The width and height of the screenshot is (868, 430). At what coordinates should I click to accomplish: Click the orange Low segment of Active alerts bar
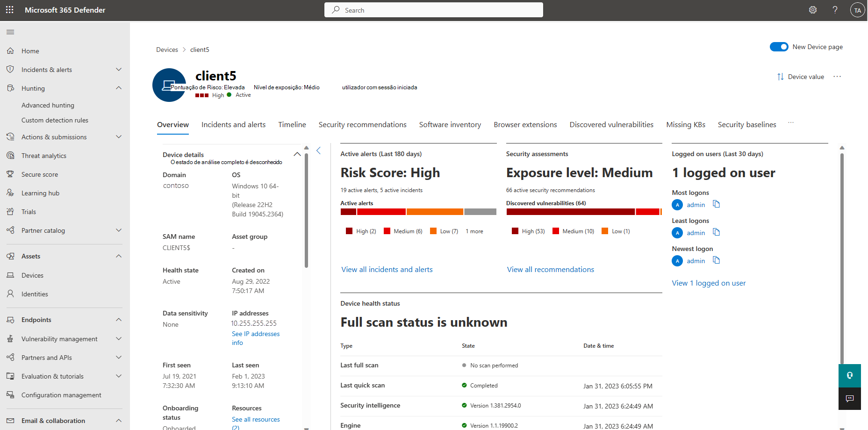[435, 212]
